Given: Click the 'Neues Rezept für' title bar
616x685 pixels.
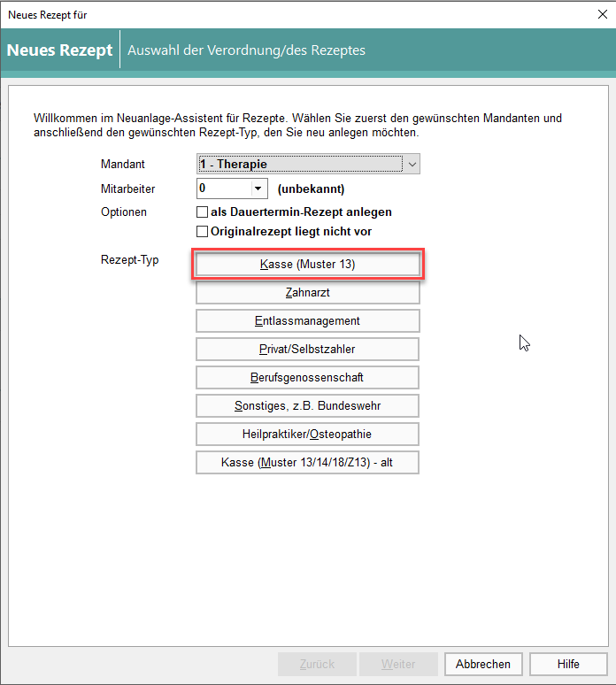Looking at the screenshot, I should pyautogui.click(x=266, y=14).
